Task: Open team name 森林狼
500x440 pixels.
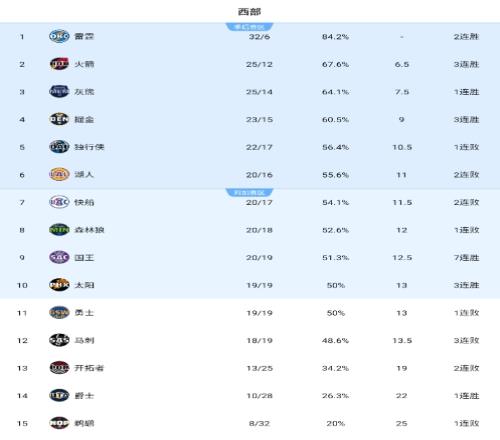Action: pos(89,230)
